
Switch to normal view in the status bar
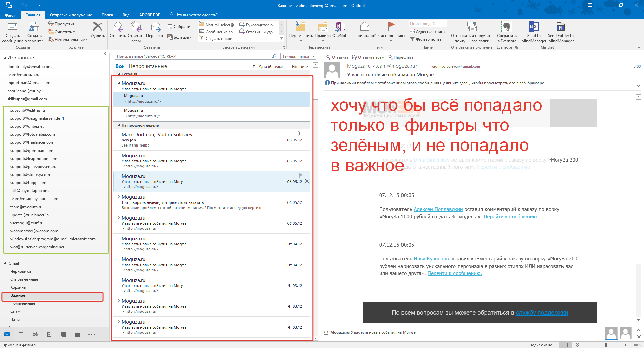(565, 345)
